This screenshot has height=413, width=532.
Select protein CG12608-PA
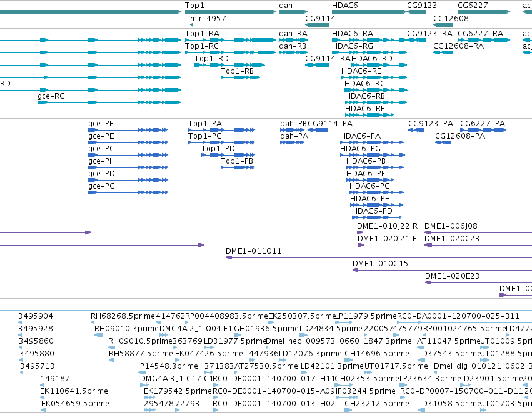[x=443, y=142]
